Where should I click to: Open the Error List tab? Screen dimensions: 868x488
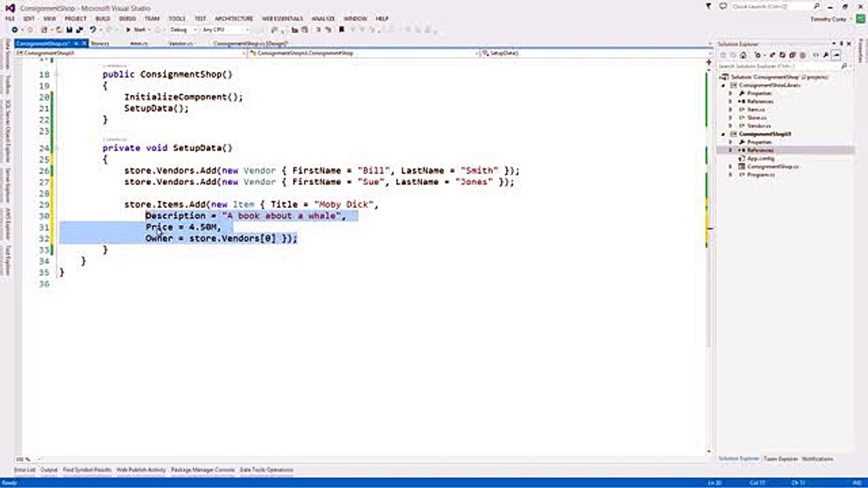click(x=24, y=470)
